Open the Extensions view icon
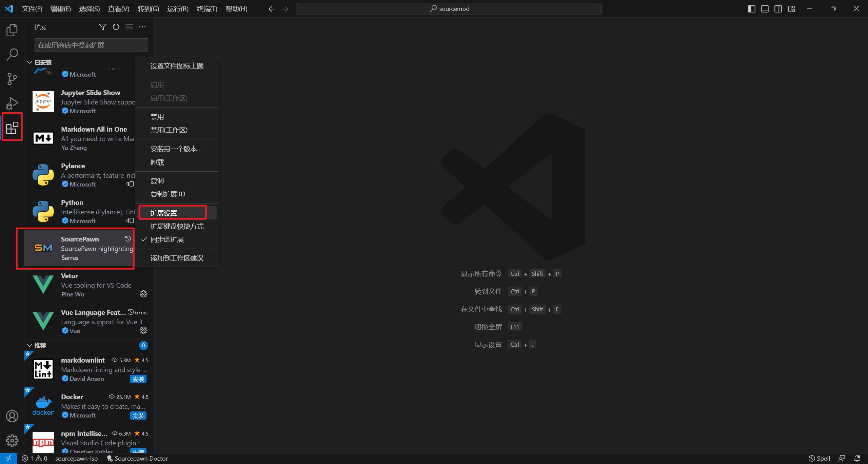 [x=12, y=128]
